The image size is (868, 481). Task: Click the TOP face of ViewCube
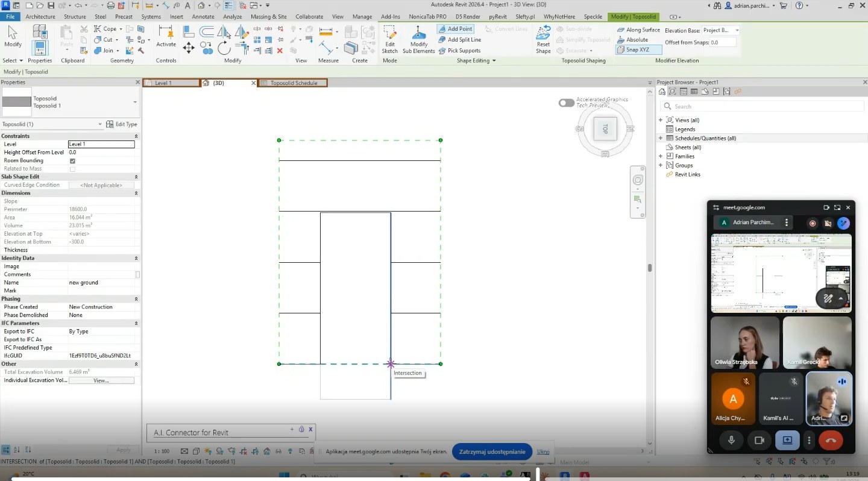click(x=605, y=130)
